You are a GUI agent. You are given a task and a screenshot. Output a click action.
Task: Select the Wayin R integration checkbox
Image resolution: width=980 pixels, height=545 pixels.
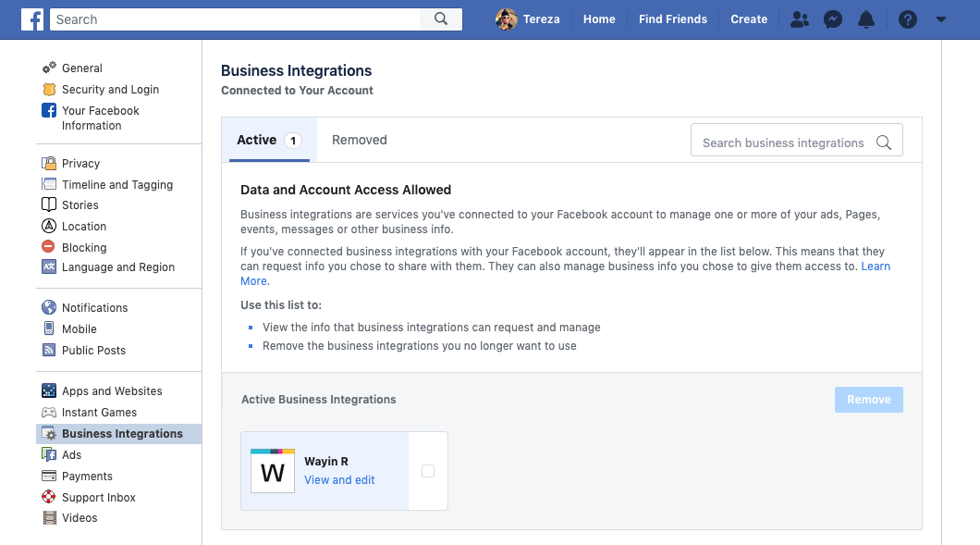click(x=428, y=471)
